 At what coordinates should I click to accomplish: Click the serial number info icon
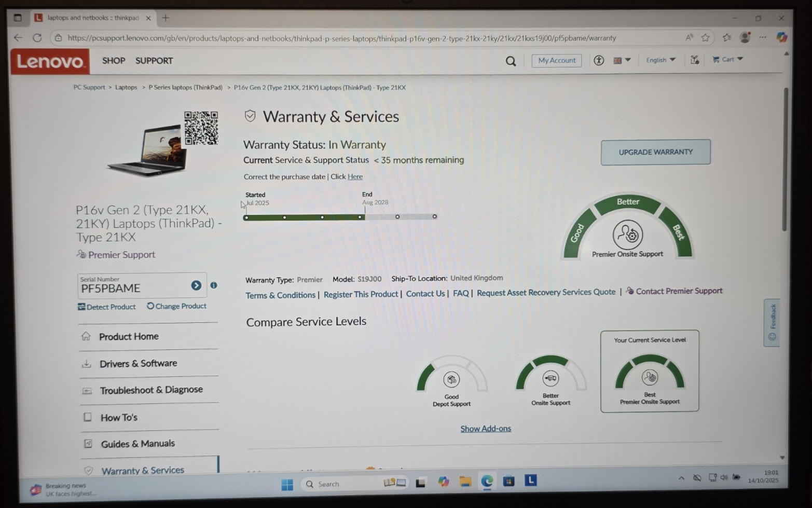[214, 285]
